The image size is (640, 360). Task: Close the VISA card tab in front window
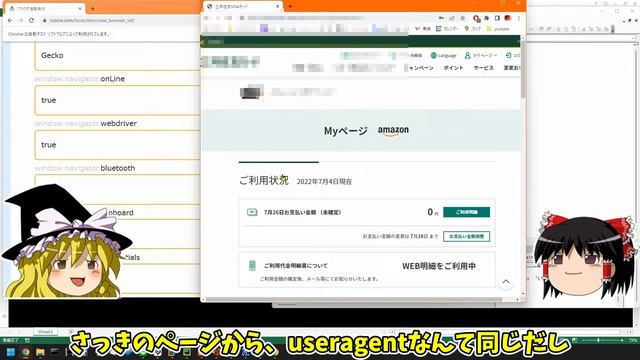click(x=278, y=7)
